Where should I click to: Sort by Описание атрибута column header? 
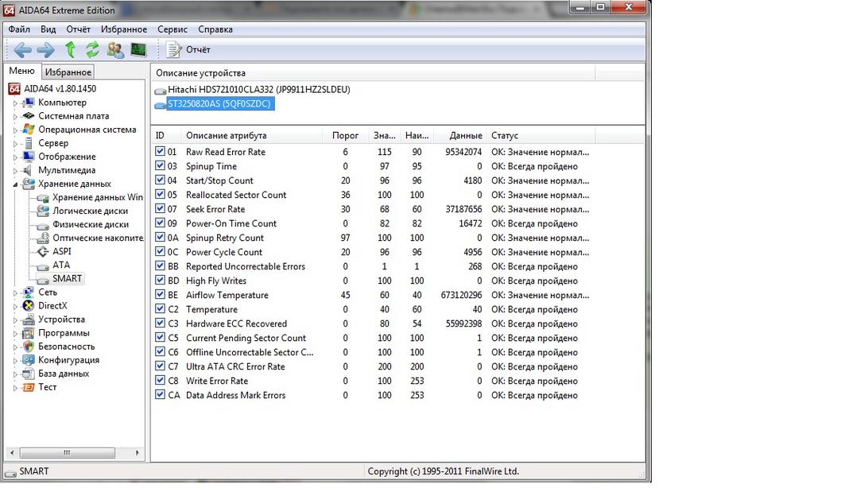pyautogui.click(x=252, y=136)
